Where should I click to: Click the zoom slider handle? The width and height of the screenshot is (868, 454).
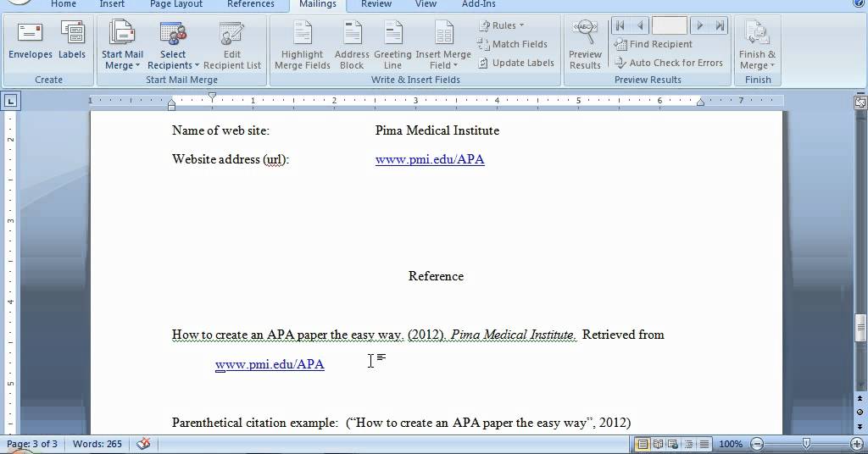click(x=807, y=444)
